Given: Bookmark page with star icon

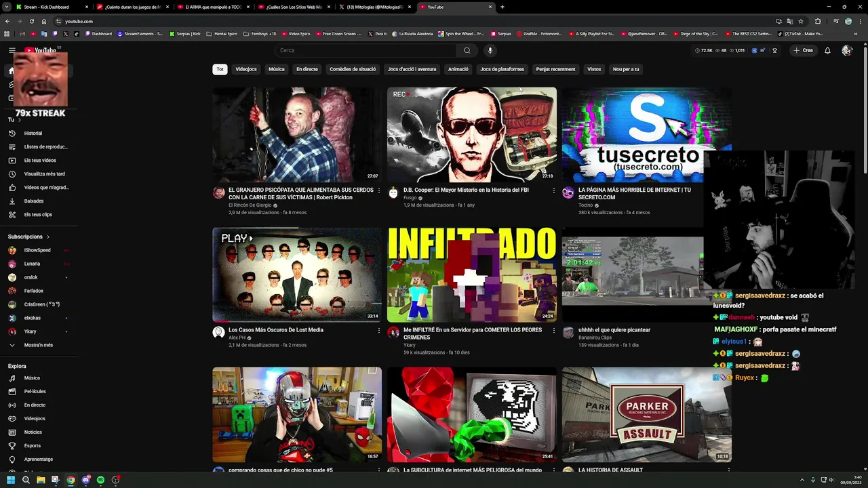Looking at the screenshot, I should [x=801, y=21].
